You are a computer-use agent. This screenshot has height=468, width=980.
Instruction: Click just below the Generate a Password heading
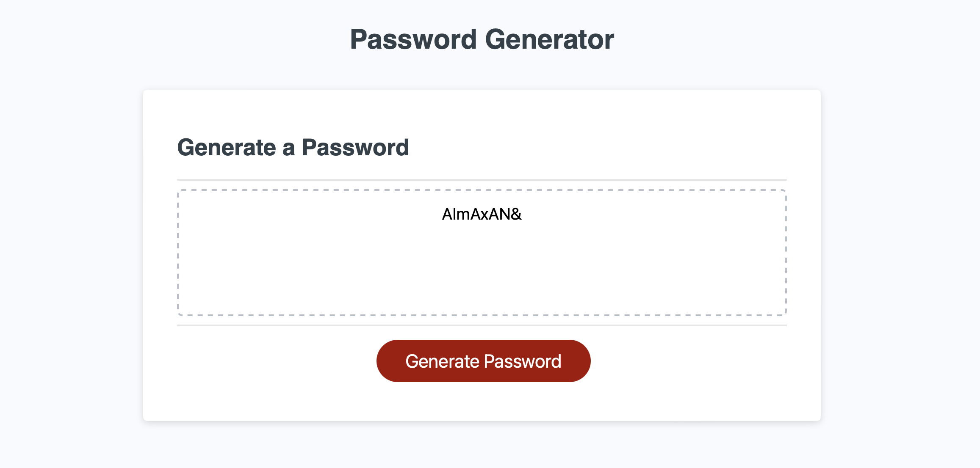[293, 169]
